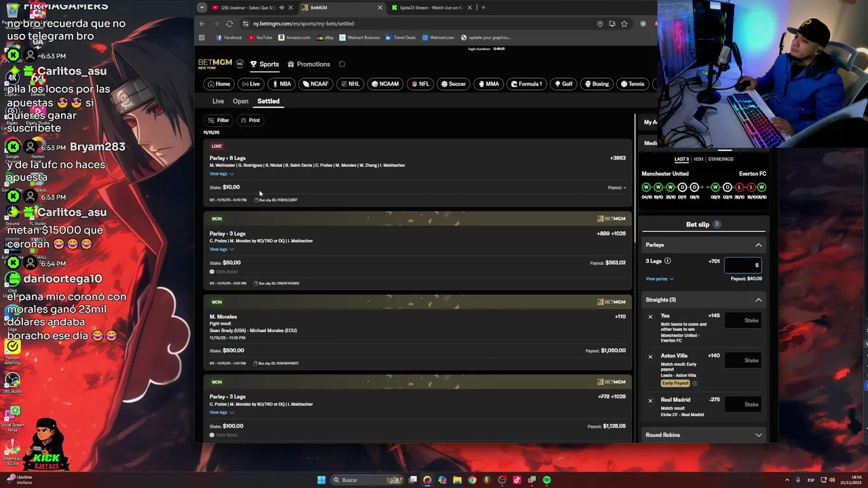Viewport: 868px width, 488px height.
Task: Open the browser tab search dropdown
Action: click(x=201, y=7)
